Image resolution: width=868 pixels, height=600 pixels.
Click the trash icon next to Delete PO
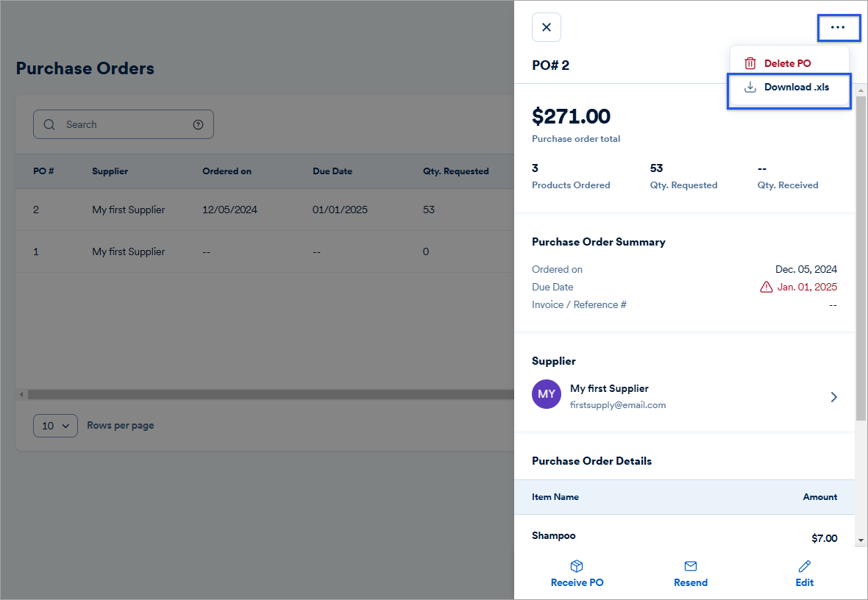click(750, 63)
